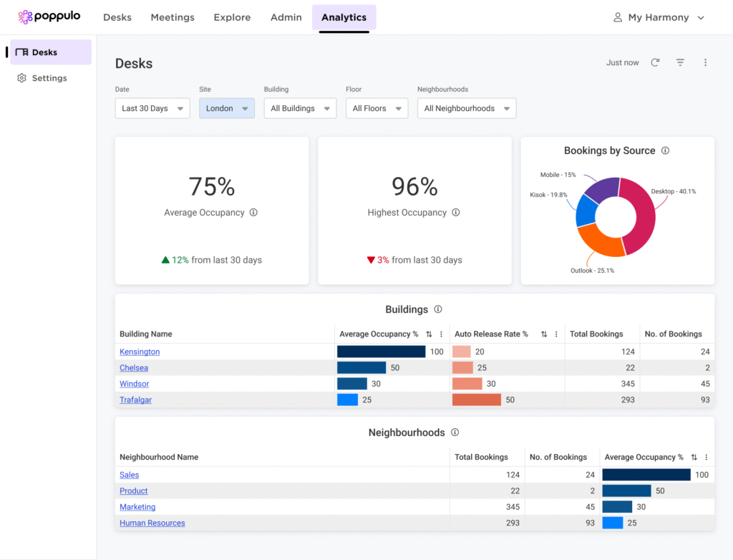Click info icon beside Buildings title
The image size is (733, 560).
coord(438,309)
